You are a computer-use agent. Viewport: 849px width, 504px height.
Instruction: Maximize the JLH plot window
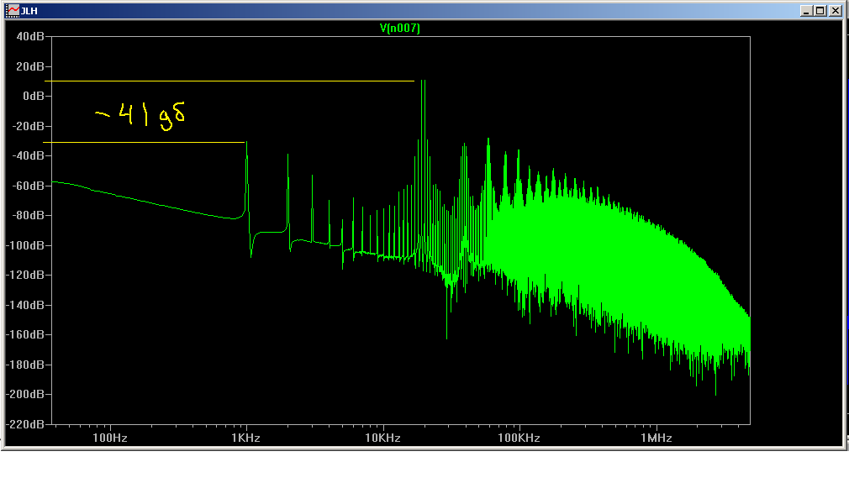point(820,11)
